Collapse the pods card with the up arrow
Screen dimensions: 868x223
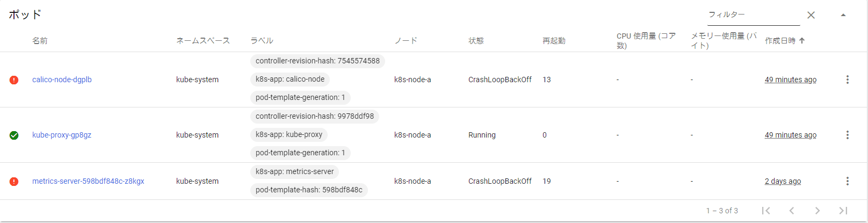tap(843, 15)
